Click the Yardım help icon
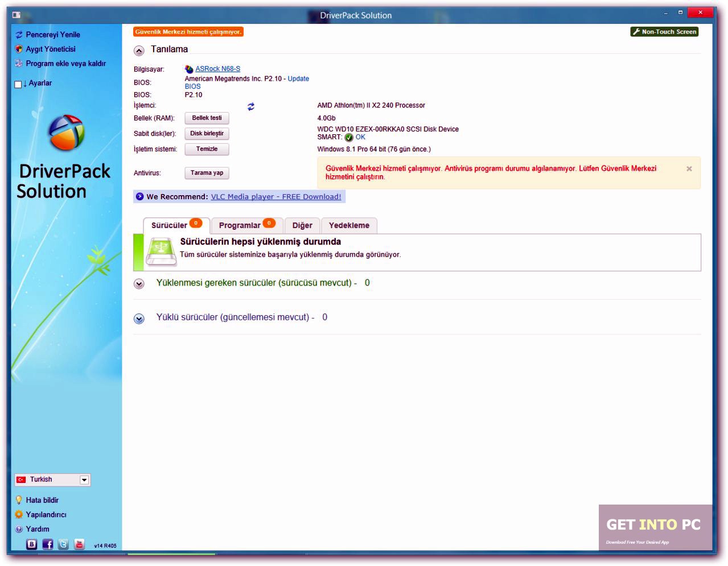 click(x=19, y=529)
